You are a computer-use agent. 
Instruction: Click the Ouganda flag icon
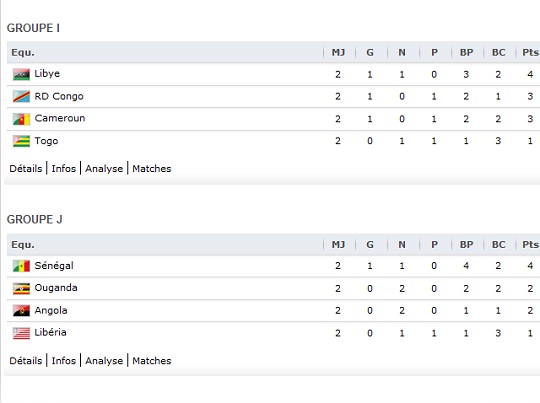pyautogui.click(x=21, y=289)
